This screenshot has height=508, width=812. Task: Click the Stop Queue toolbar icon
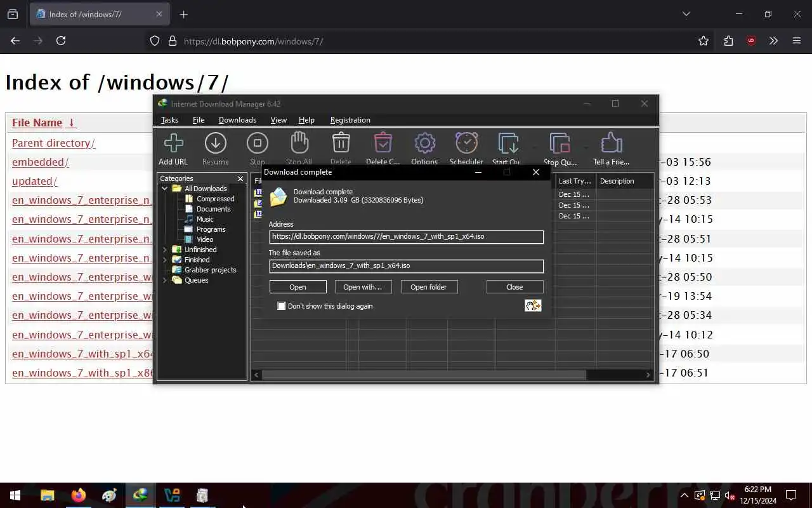[x=560, y=144]
